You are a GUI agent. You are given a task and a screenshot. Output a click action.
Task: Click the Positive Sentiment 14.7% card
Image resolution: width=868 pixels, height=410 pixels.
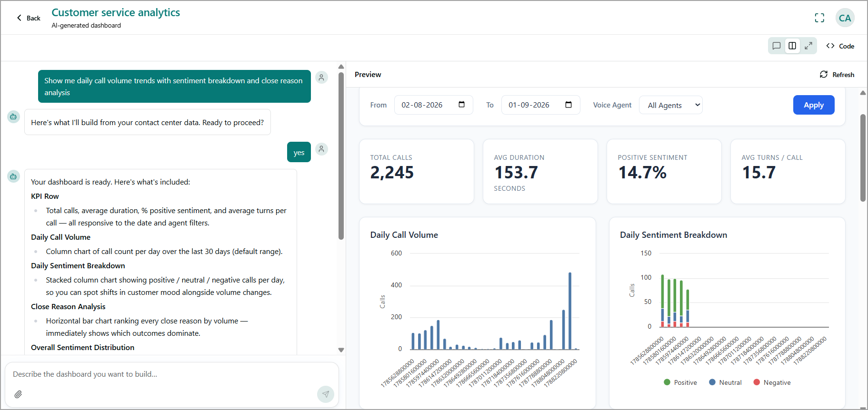click(664, 171)
